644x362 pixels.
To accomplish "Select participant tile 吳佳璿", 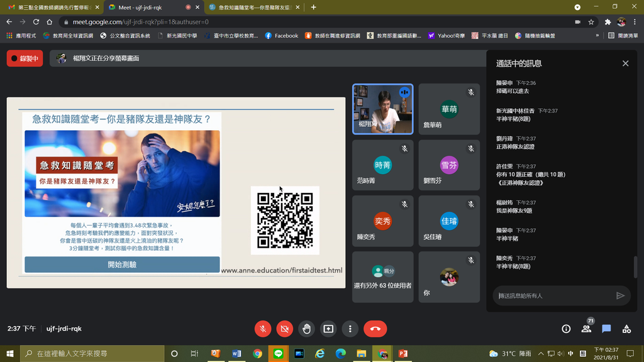I will click(449, 221).
